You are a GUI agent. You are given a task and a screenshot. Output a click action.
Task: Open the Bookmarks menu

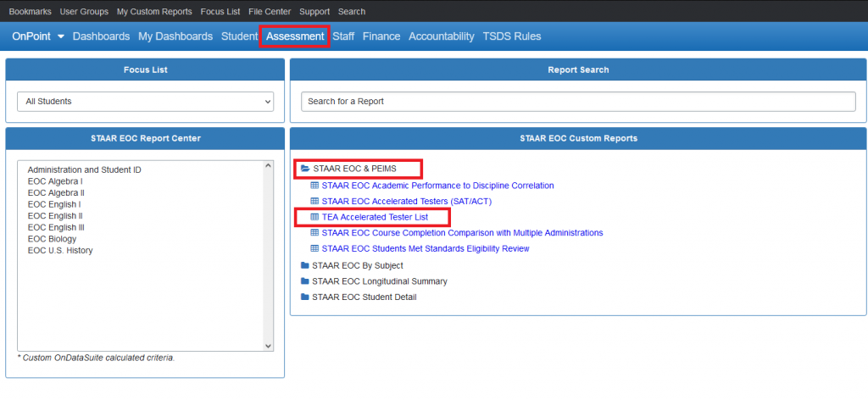(30, 11)
